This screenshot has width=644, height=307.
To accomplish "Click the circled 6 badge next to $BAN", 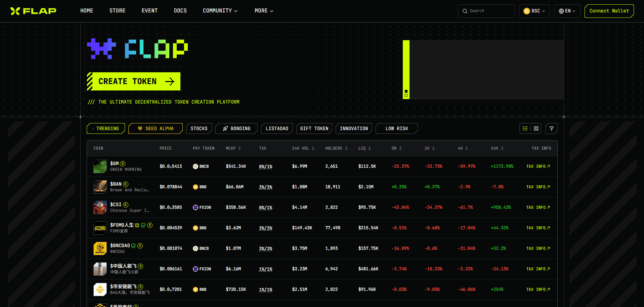I will [x=126, y=184].
